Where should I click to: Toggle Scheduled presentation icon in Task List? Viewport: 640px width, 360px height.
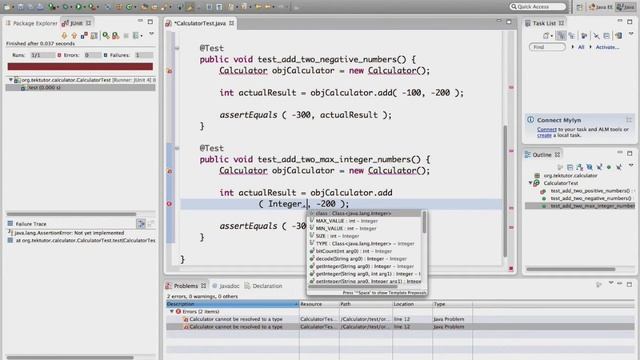click(571, 36)
